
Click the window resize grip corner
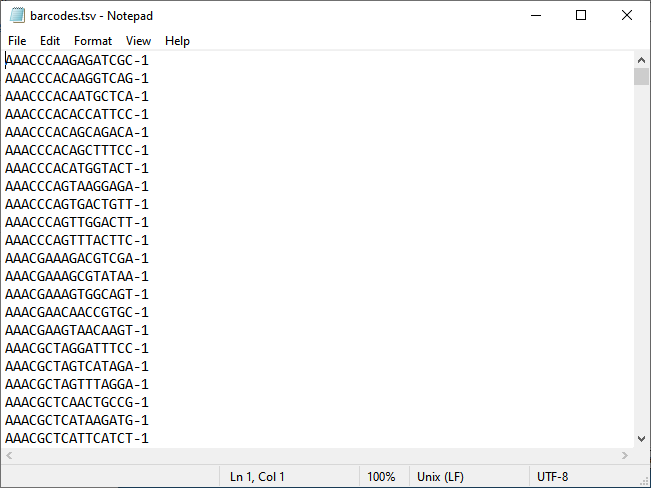644,481
